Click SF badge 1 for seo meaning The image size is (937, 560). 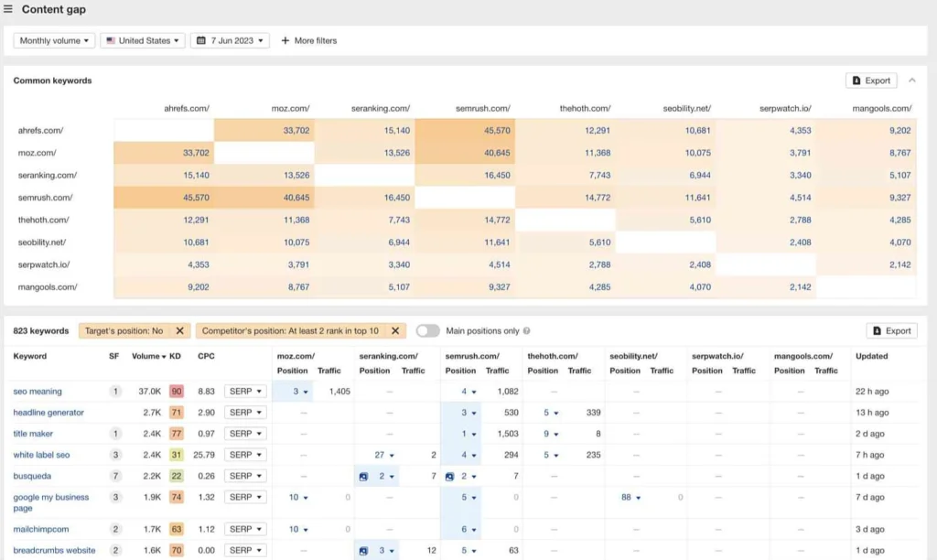115,392
